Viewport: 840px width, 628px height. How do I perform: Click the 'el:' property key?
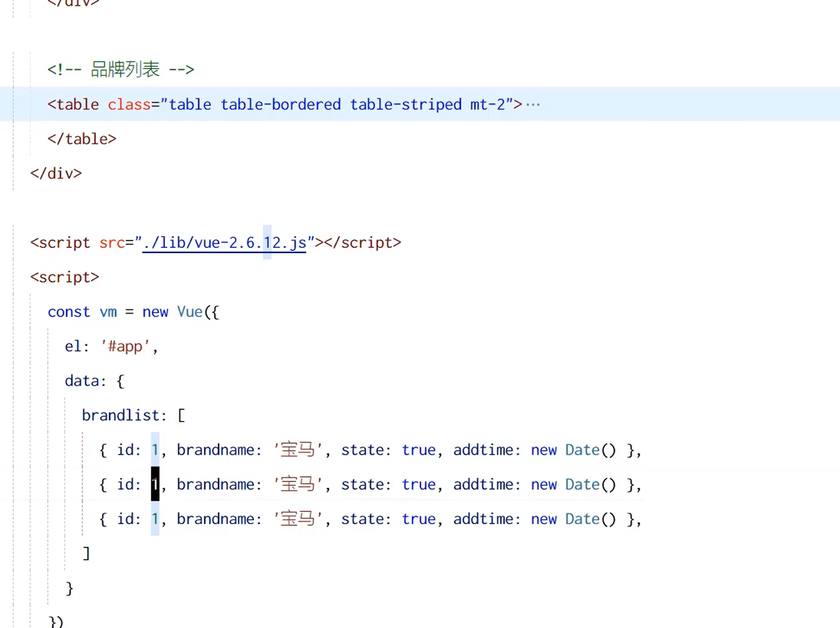77,346
